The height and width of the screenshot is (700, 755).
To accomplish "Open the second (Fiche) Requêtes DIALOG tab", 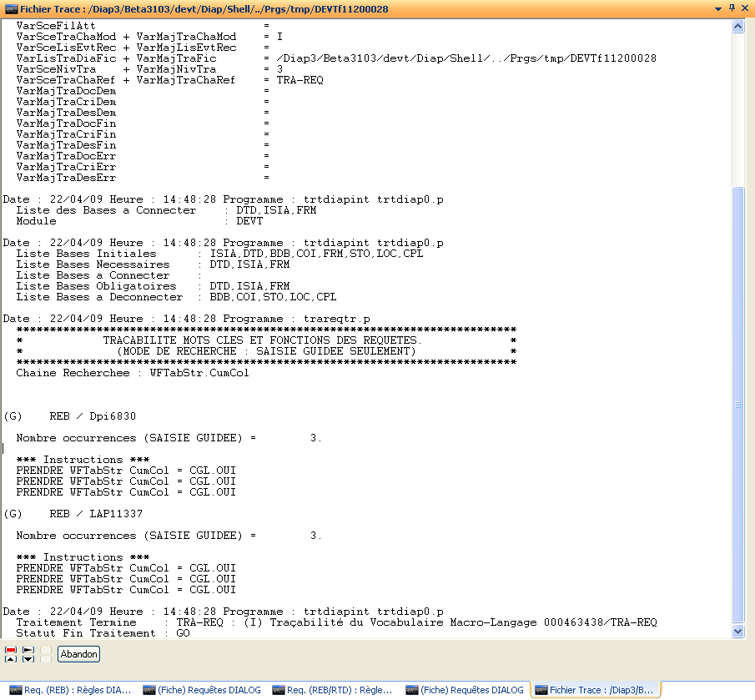I will coord(464,690).
